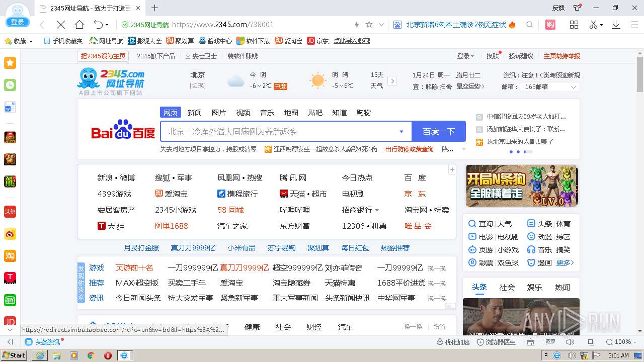
Task: Open a new tab with plus button
Action: (155, 8)
